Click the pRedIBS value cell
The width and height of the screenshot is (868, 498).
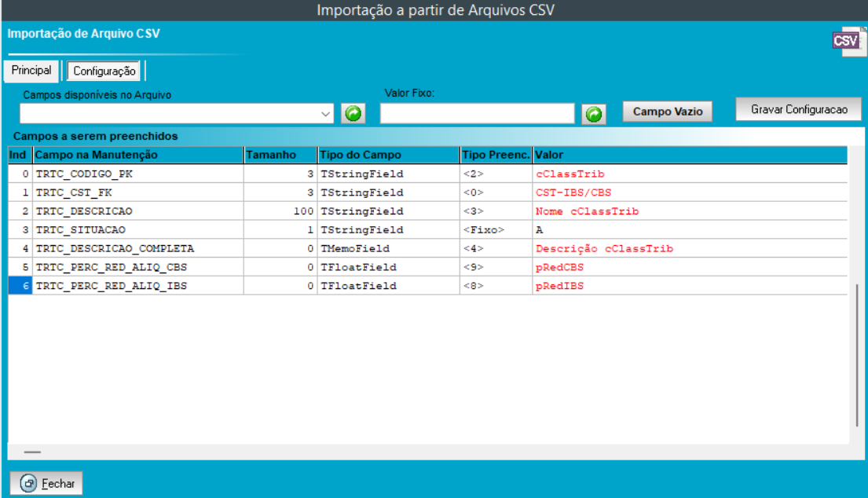coord(559,287)
